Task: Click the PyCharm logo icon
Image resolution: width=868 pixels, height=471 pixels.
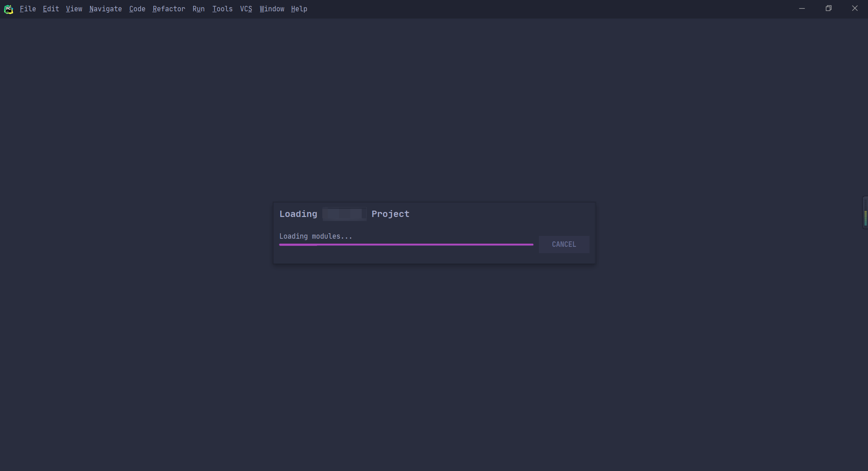Action: pyautogui.click(x=9, y=9)
